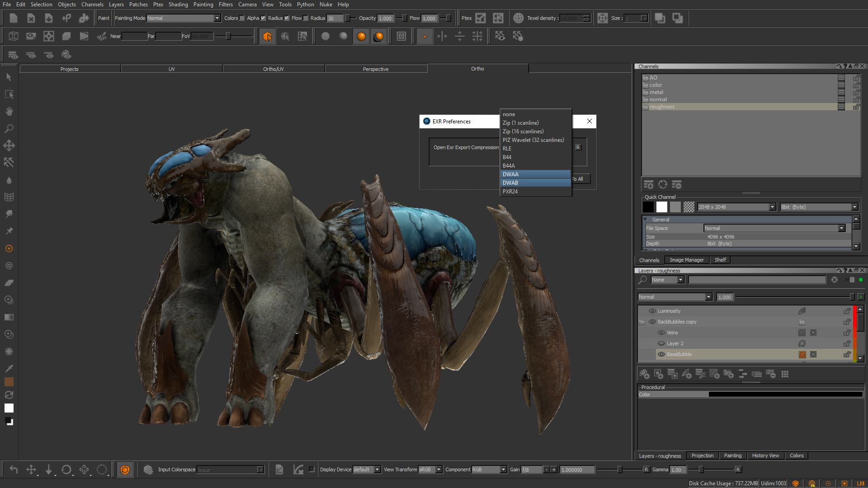Open Quick Channel 8bit depth dropdown
The height and width of the screenshot is (488, 868).
819,207
